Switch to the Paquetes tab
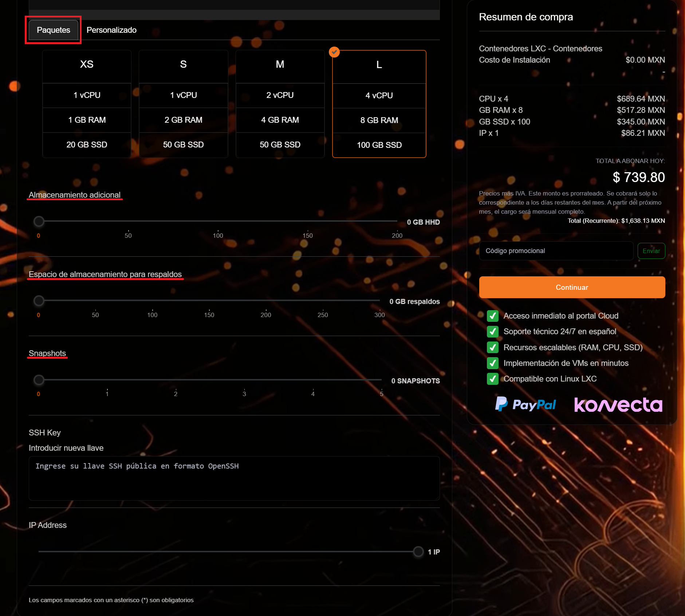Viewport: 685px width, 616px height. (x=53, y=30)
